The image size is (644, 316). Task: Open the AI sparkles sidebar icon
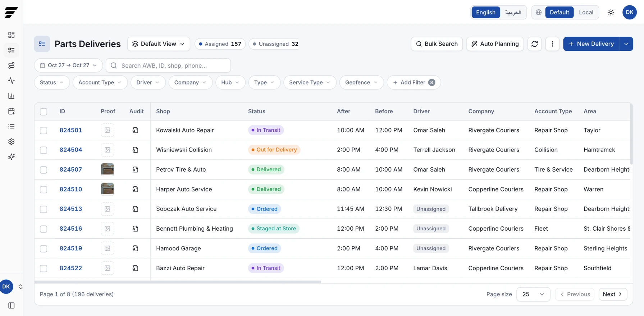click(12, 157)
